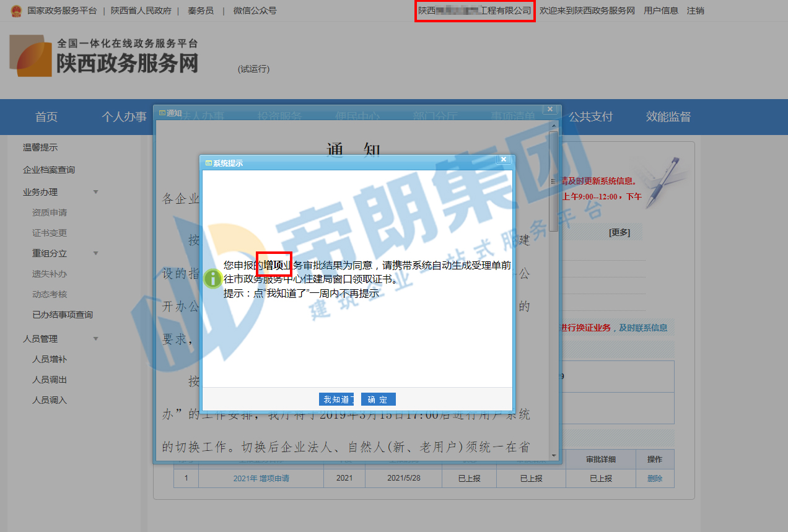
Task: Click the 业务办理 sidebar heading
Action: point(40,192)
